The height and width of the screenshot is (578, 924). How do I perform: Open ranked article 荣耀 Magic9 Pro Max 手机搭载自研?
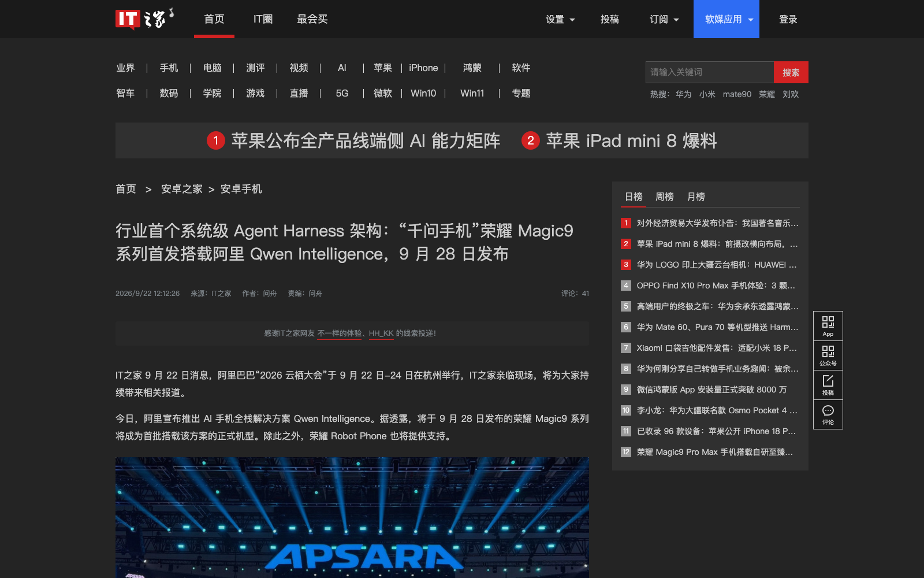(715, 452)
